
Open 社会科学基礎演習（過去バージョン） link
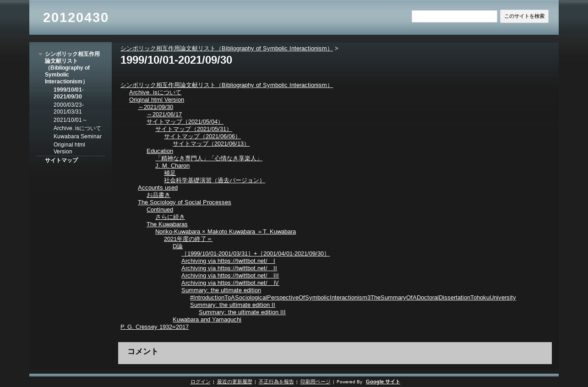click(214, 180)
